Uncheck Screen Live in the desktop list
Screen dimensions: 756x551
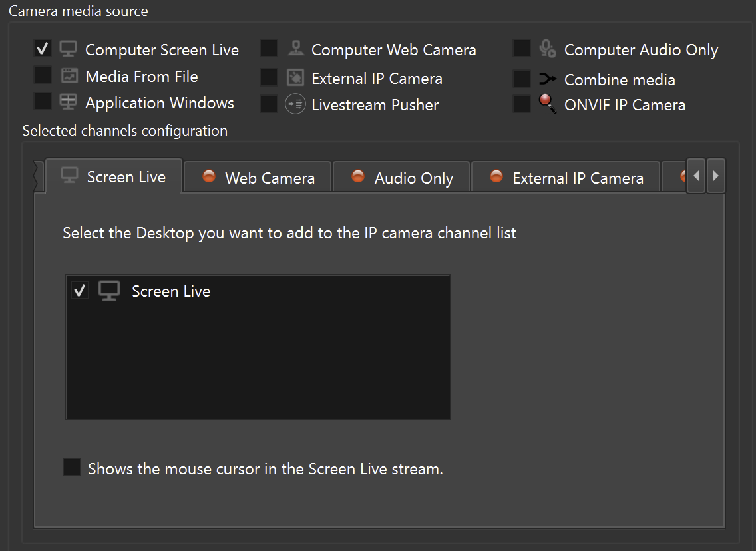pyautogui.click(x=80, y=291)
